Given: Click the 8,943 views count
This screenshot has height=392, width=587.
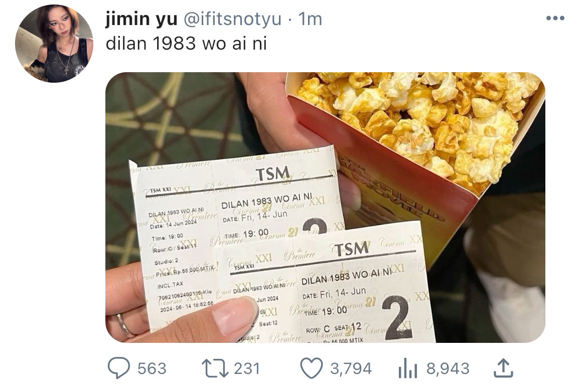Looking at the screenshot, I should tap(448, 369).
